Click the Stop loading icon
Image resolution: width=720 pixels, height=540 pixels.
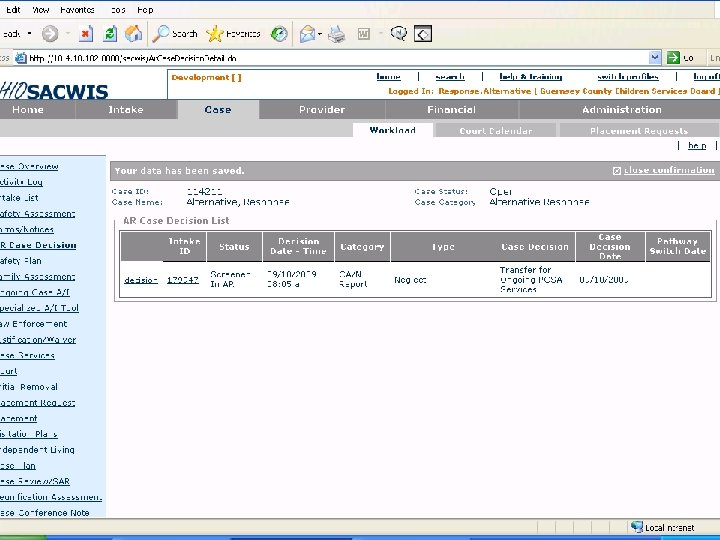[x=86, y=34]
